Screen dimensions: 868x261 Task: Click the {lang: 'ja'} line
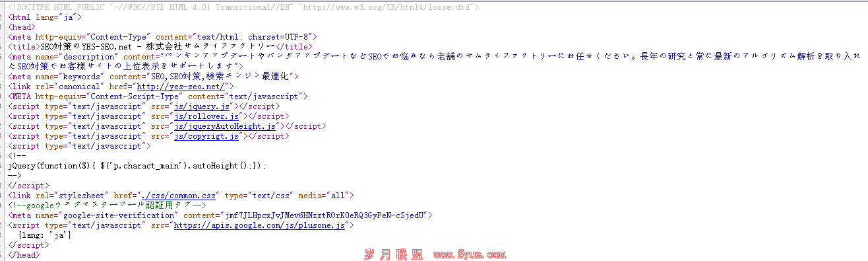click(44, 235)
